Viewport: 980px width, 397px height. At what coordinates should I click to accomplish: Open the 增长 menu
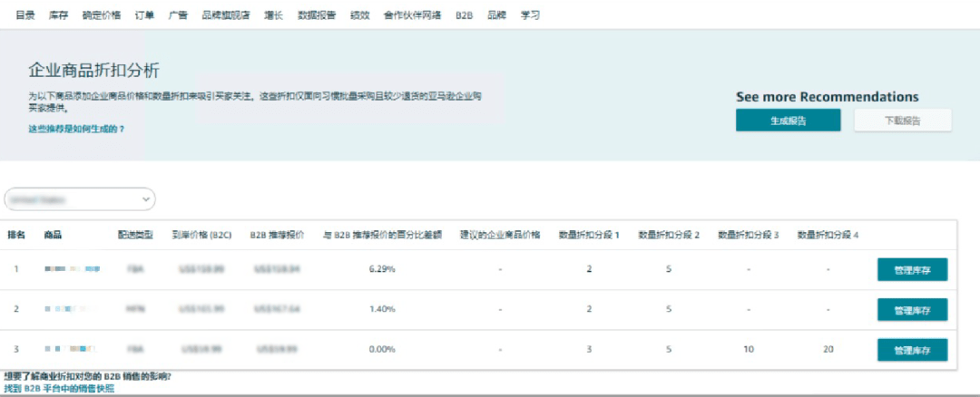tap(273, 15)
